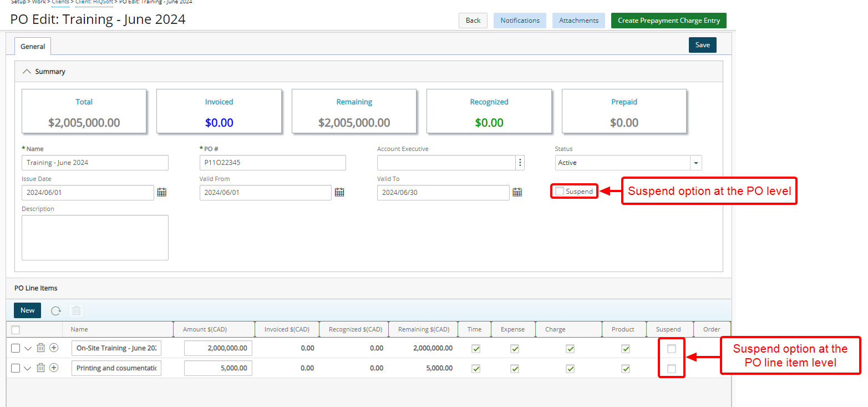Screen dimensions: 868x407
Task: Toggle the PO-level Suspend checkbox
Action: click(x=560, y=191)
